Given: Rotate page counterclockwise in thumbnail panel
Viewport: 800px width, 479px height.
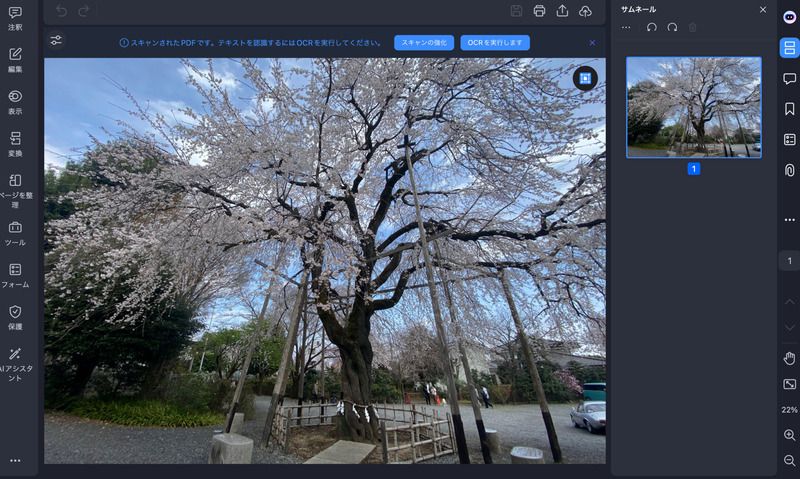Looking at the screenshot, I should [x=652, y=28].
